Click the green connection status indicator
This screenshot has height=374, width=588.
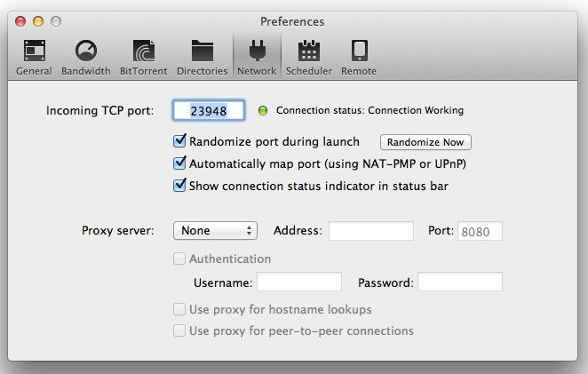click(x=263, y=111)
